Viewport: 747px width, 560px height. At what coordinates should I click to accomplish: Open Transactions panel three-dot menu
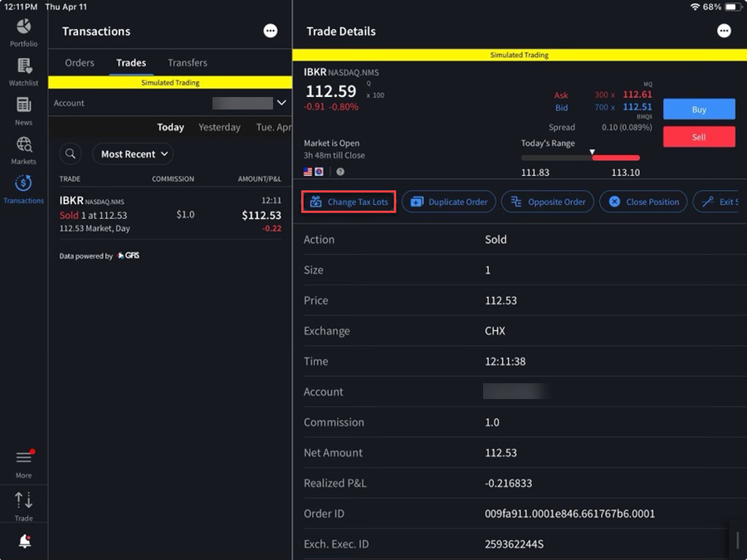click(x=271, y=31)
